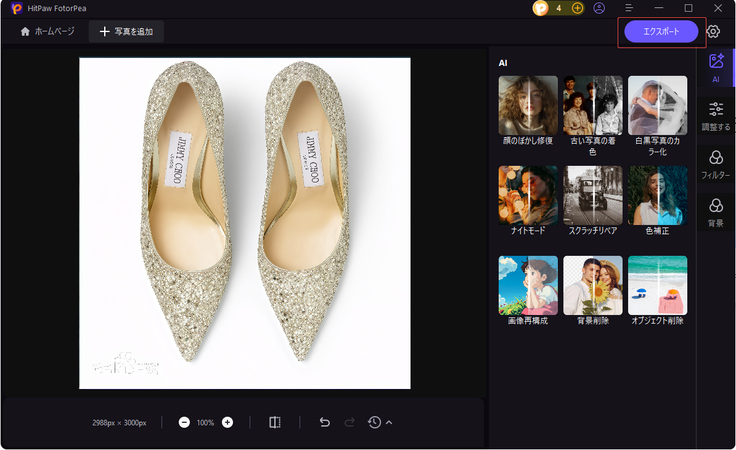Close the HitPaw FotorPea window
Viewport: 736px width, 450px height.
point(718,8)
